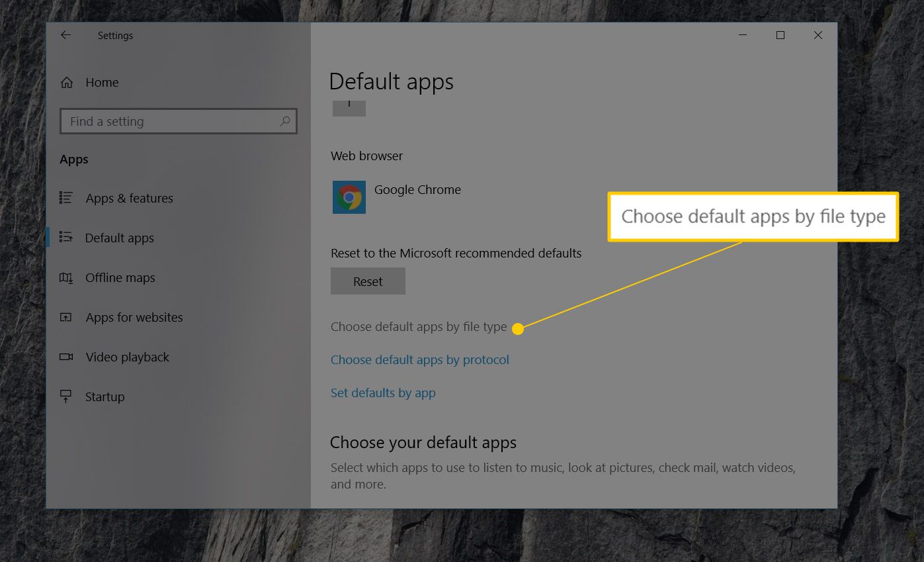924x562 pixels.
Task: Close the Settings window
Action: pos(818,35)
